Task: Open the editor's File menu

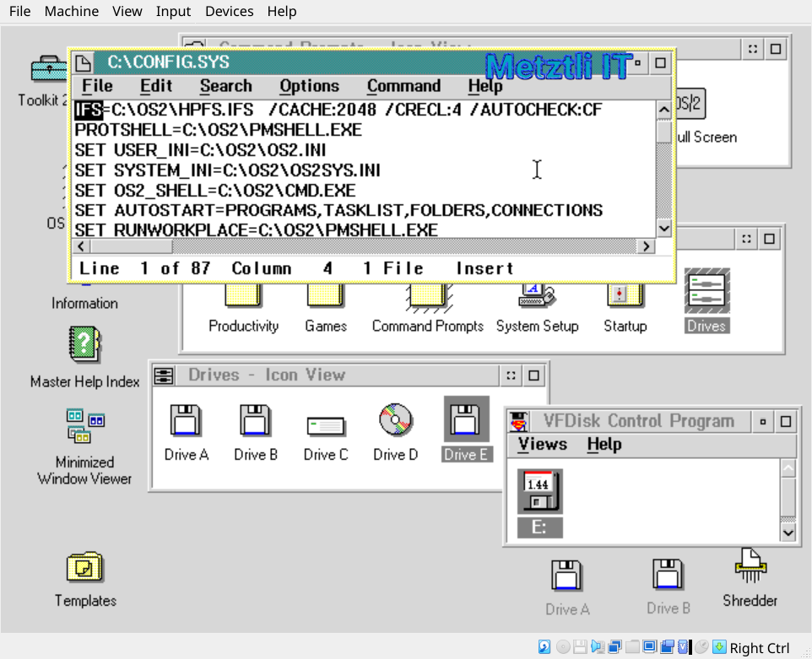Action: tap(97, 86)
